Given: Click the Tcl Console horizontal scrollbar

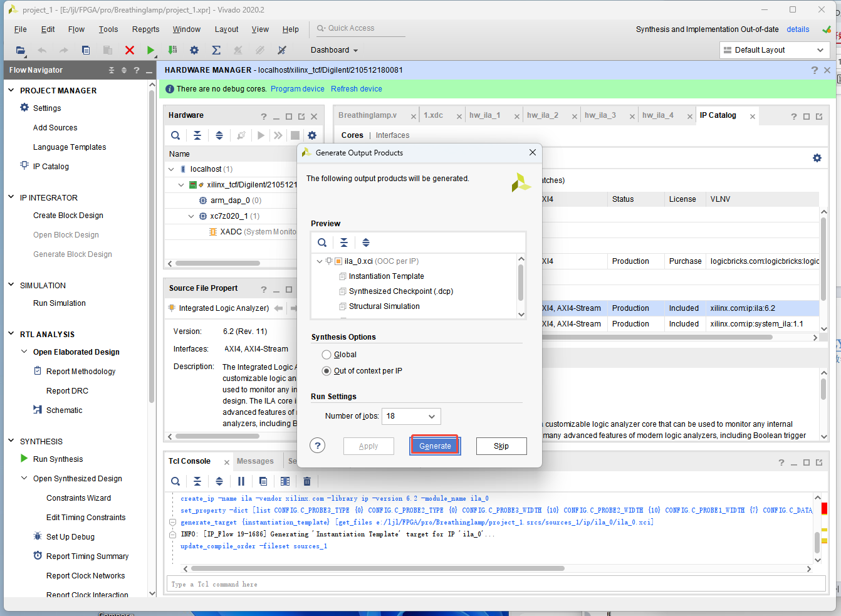Looking at the screenshot, I should pos(378,569).
